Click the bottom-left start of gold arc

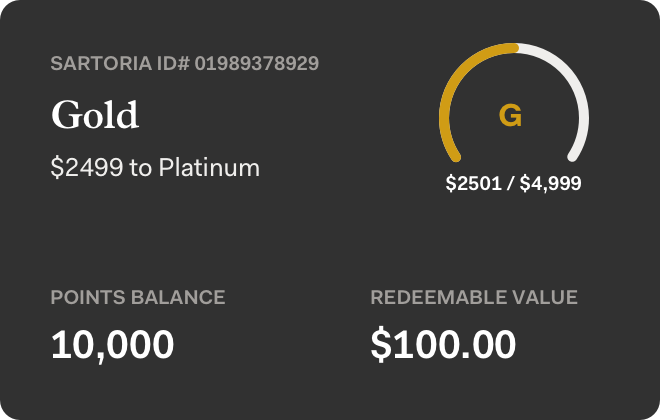[454, 156]
